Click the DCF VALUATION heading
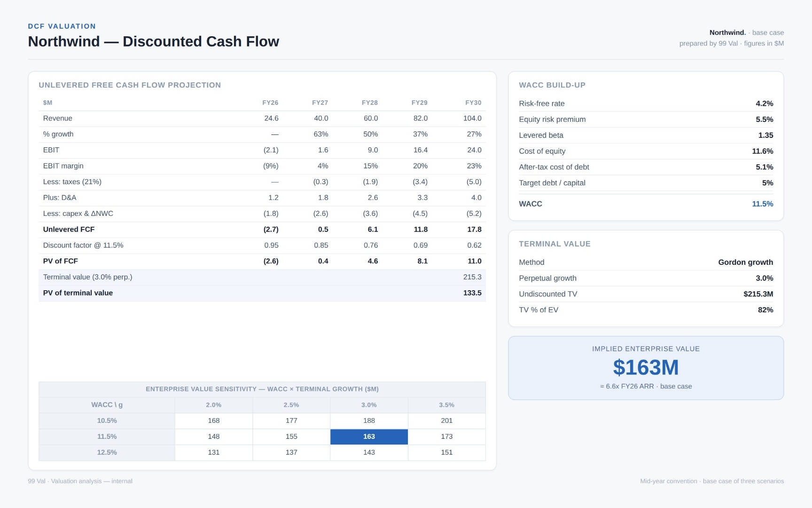 pos(62,26)
